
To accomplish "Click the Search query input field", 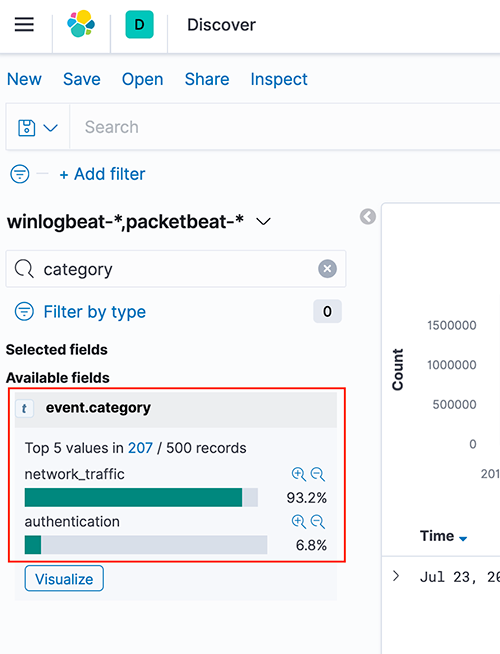I will [x=285, y=127].
